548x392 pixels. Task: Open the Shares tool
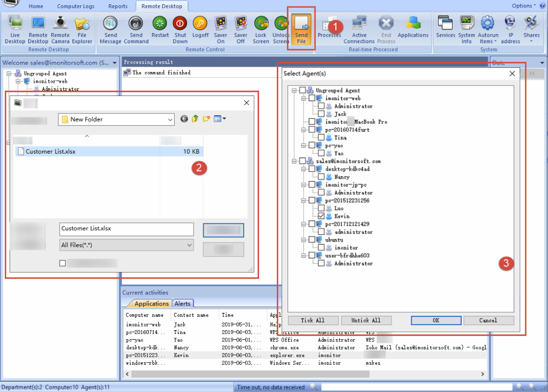click(x=531, y=30)
